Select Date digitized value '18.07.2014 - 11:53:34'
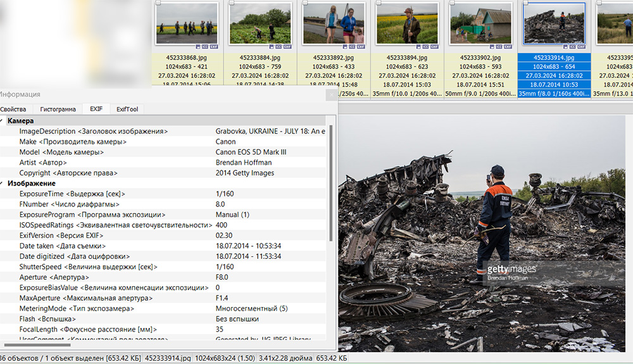633x364 pixels. tap(248, 256)
